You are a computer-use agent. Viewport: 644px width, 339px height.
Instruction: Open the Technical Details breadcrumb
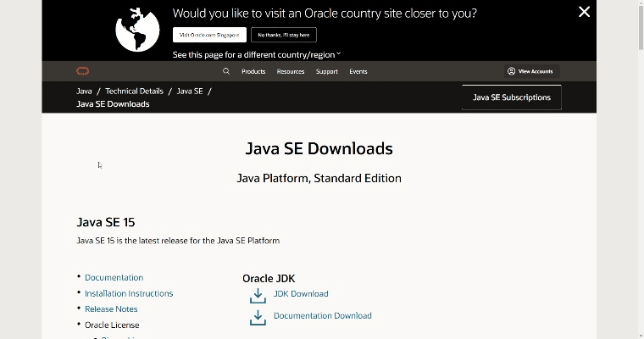[x=134, y=91]
